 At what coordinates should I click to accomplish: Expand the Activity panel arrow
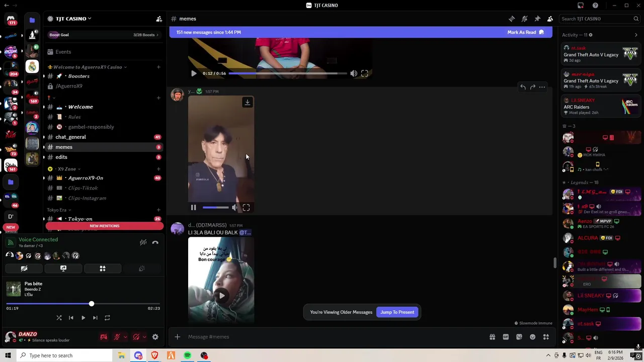click(x=636, y=35)
